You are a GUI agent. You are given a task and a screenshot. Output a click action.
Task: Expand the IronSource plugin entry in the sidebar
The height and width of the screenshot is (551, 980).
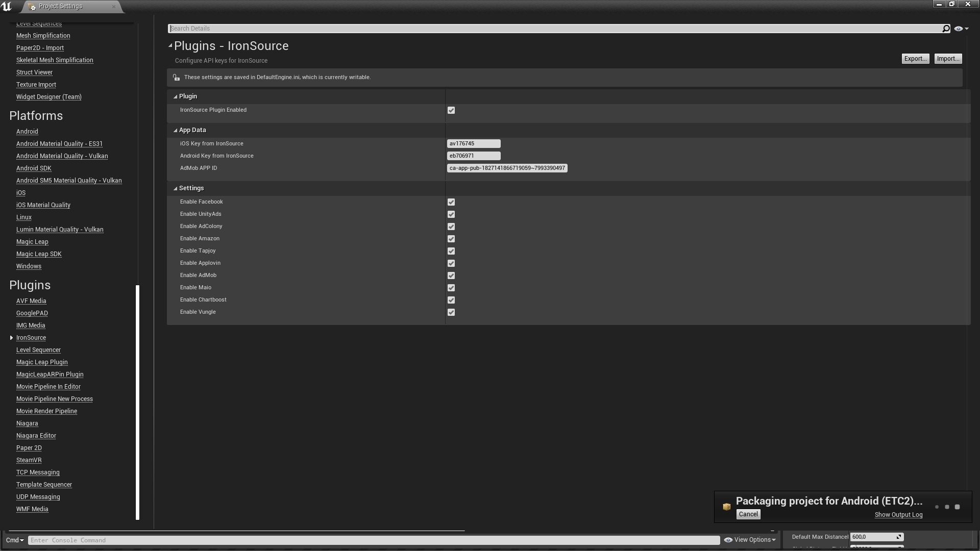(11, 337)
